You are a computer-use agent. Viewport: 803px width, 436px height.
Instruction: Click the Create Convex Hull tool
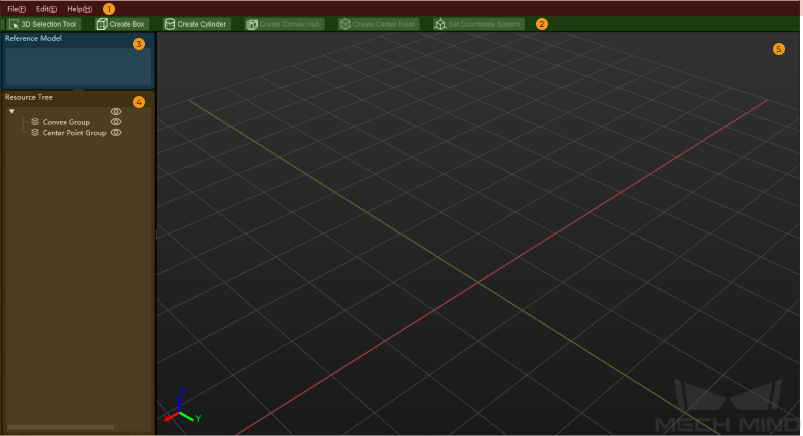pos(283,24)
